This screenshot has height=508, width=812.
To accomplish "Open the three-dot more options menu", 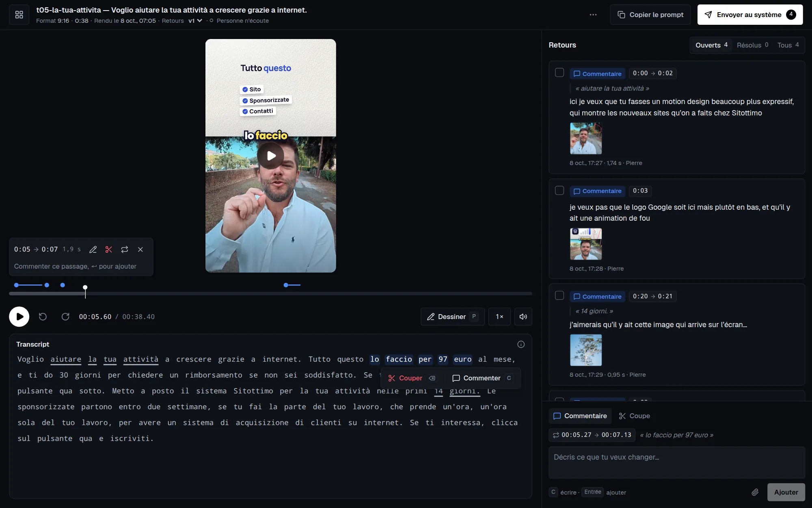I will click(593, 15).
